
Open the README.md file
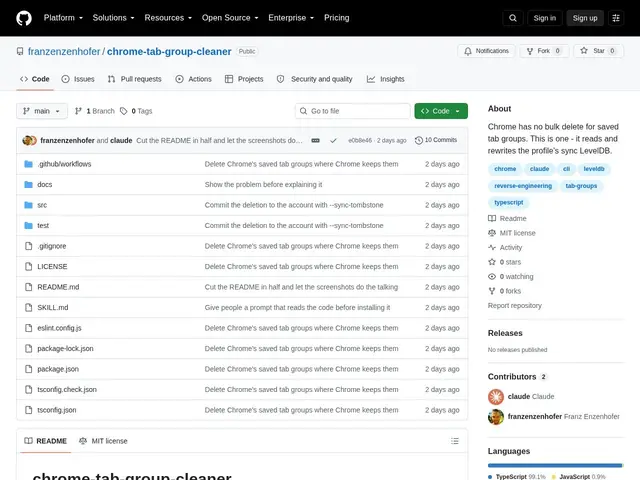(58, 287)
